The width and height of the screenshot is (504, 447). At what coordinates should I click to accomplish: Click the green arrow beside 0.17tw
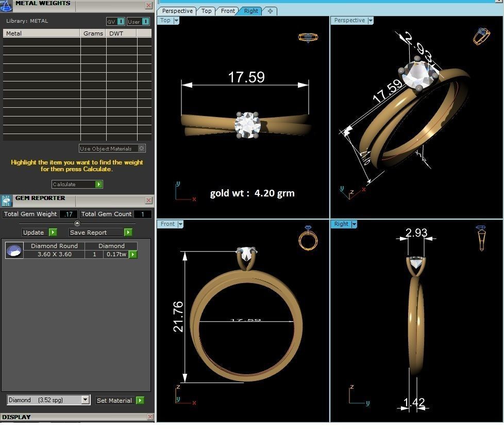click(133, 254)
